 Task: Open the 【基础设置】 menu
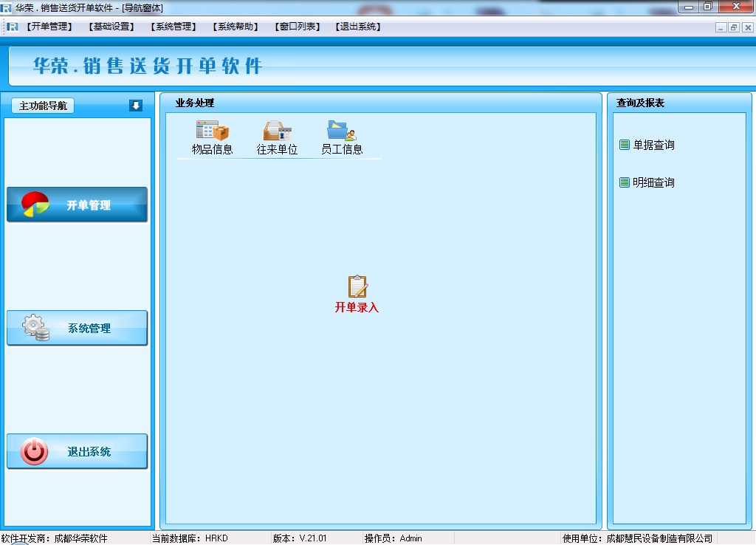click(111, 27)
